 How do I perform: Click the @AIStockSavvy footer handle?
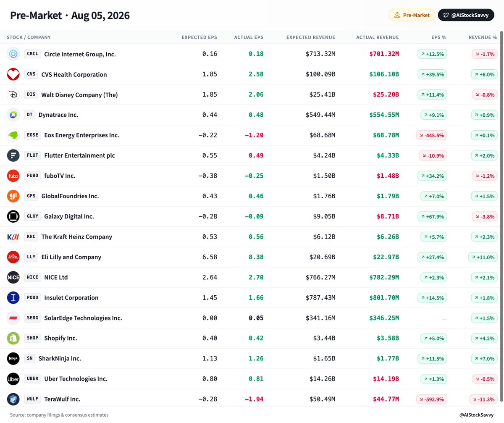(477, 415)
